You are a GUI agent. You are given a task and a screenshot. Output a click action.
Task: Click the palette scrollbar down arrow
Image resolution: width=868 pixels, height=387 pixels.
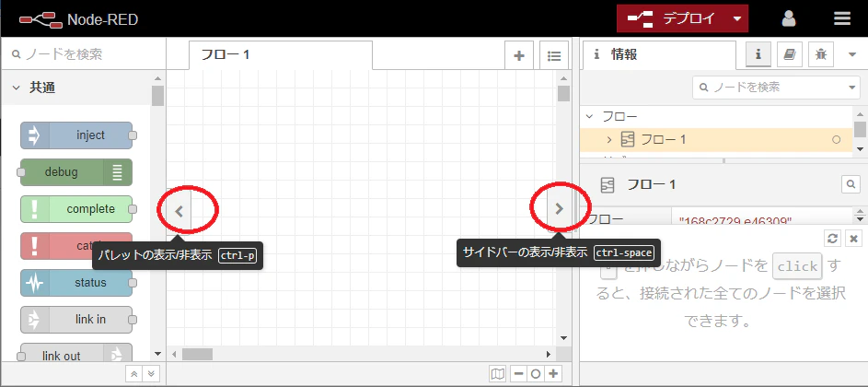point(157,353)
